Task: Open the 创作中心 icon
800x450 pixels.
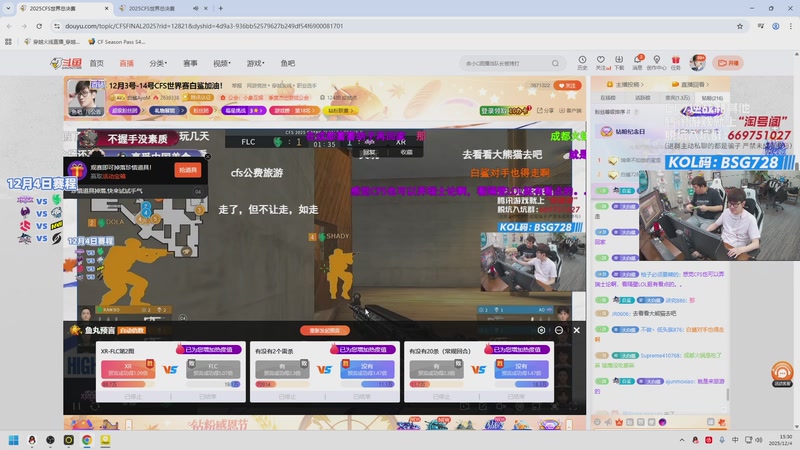Action: 657,63
